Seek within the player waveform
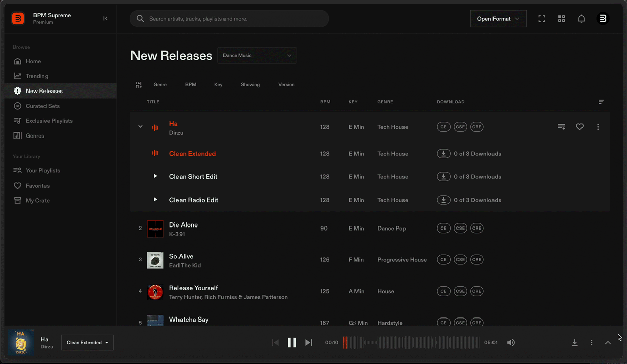Viewport: 627px width, 364px height. click(412, 342)
